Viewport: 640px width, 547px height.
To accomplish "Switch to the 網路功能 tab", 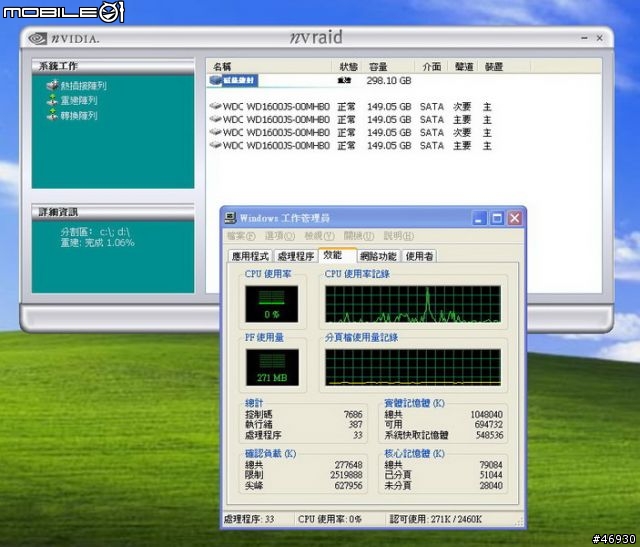I will (x=378, y=256).
